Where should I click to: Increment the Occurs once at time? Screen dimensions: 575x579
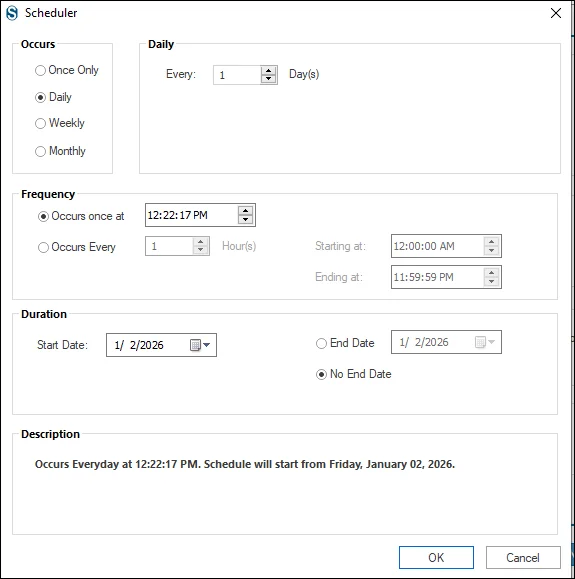(x=246, y=211)
